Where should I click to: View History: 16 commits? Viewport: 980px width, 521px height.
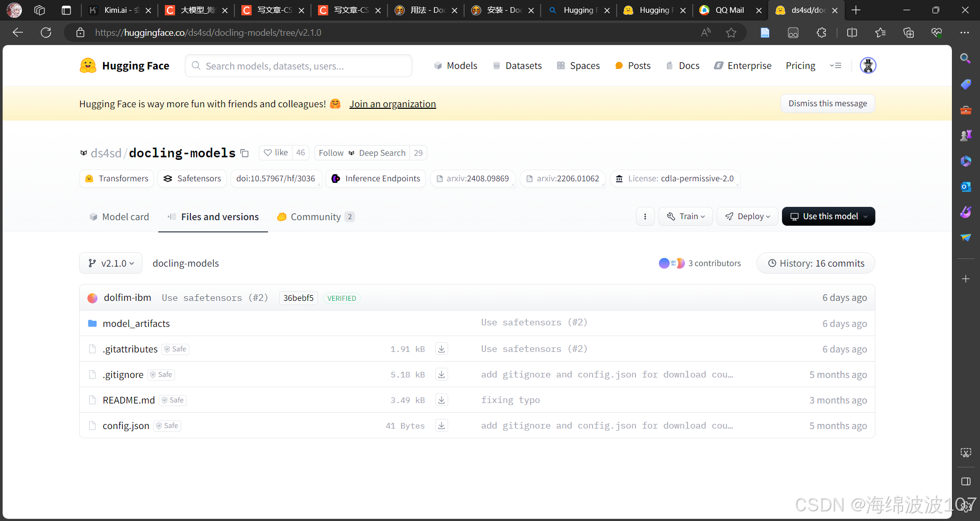pos(816,263)
